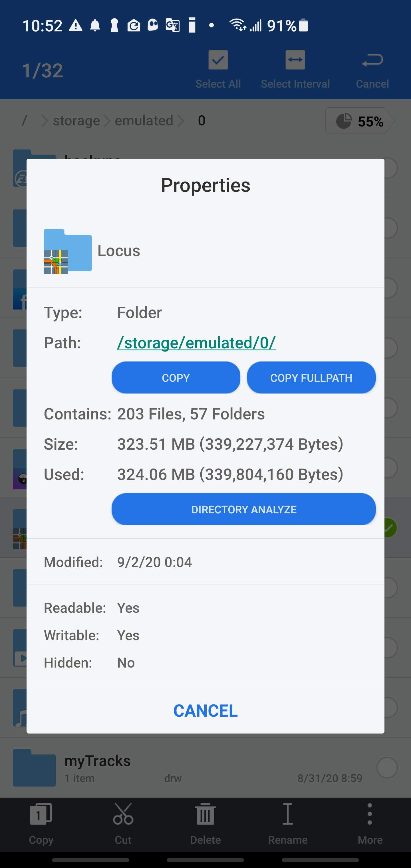Screen dimensions: 411x868
Task: Tap the Rename cursor icon
Action: tap(287, 814)
